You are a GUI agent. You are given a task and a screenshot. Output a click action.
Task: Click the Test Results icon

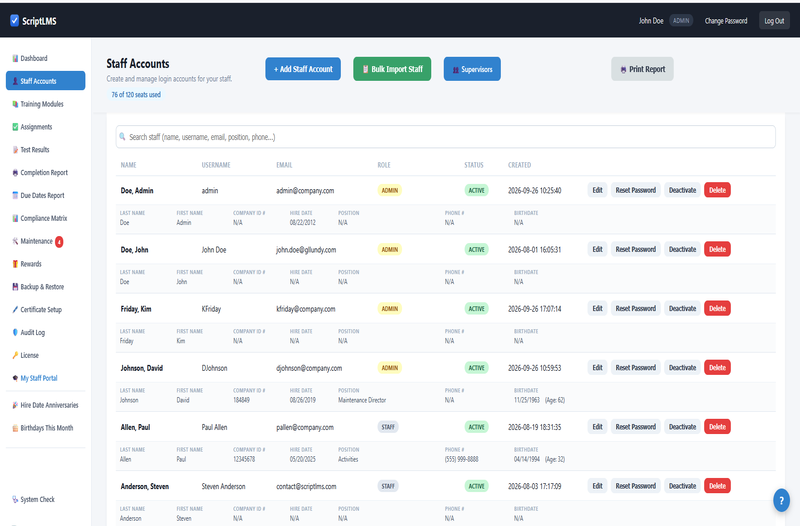(x=15, y=149)
